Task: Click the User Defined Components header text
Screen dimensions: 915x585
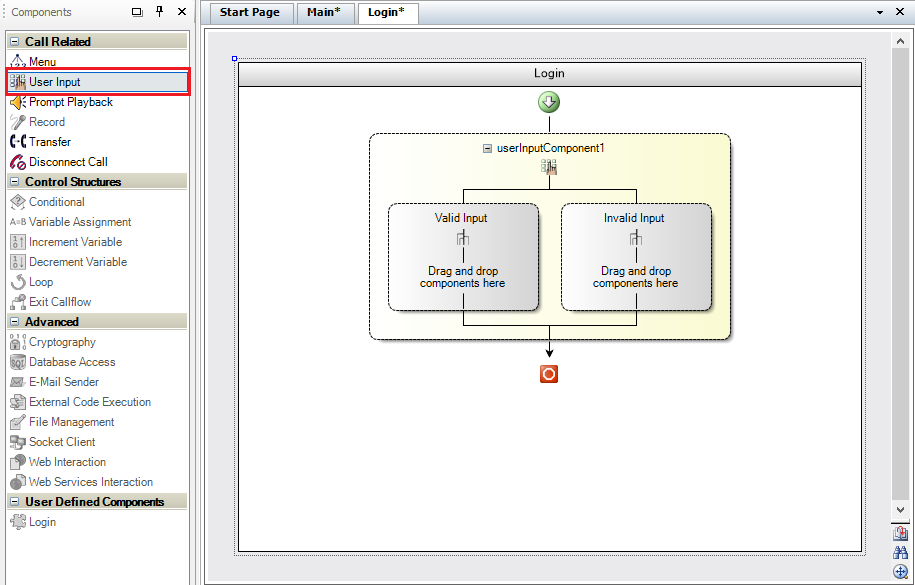Action: (95, 502)
